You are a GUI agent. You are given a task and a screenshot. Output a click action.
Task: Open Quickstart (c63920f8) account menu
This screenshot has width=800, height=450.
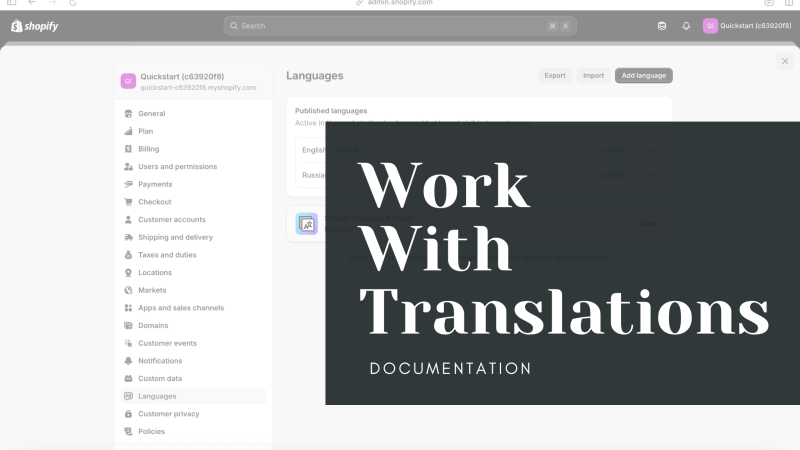coord(747,26)
